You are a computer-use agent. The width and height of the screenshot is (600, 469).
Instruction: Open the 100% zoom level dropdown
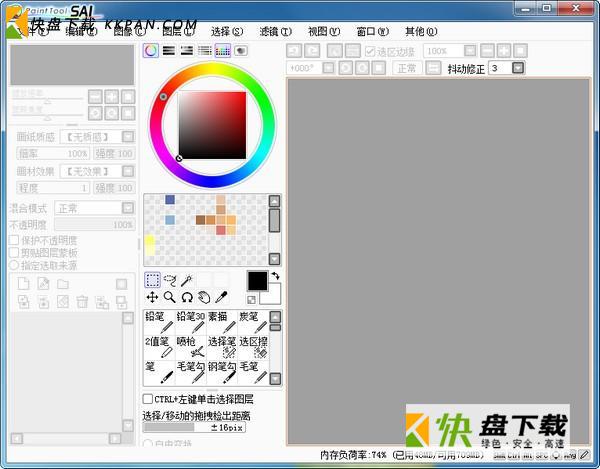(x=470, y=50)
